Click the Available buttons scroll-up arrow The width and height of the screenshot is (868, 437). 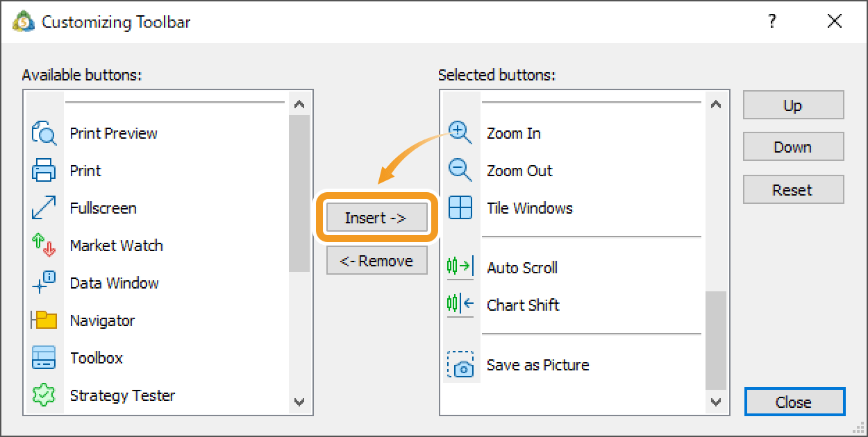299,105
